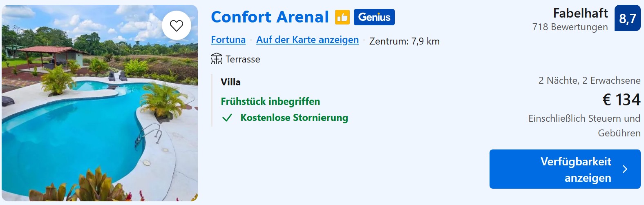Click the € 134 price
Image resolution: width=644 pixels, height=205 pixels.
621,100
